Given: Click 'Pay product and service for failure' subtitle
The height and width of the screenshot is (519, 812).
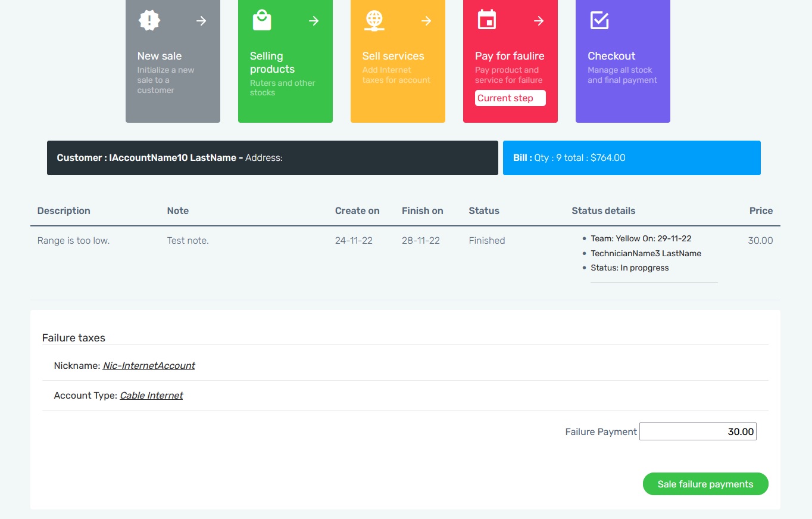Looking at the screenshot, I should click(x=509, y=75).
